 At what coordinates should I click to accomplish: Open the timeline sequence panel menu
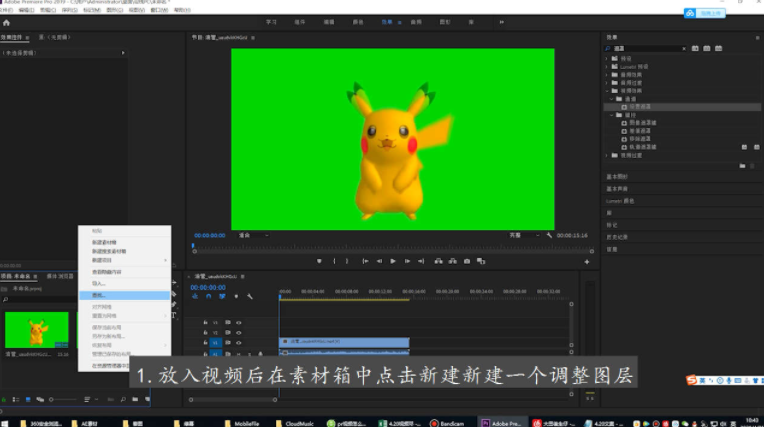pyautogui.click(x=242, y=276)
